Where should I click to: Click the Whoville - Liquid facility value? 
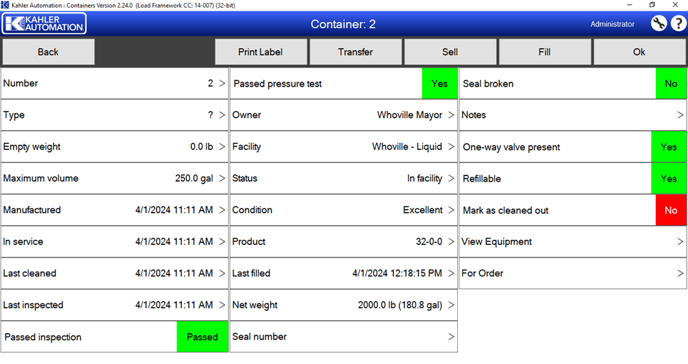[407, 146]
